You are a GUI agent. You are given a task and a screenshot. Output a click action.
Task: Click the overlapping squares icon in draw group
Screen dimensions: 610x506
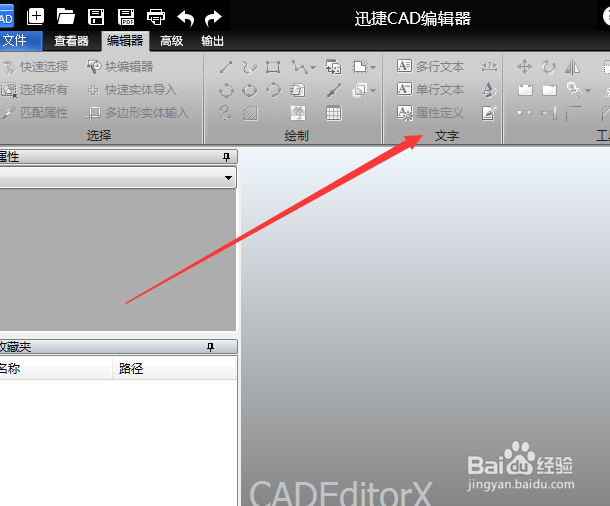(x=359, y=91)
